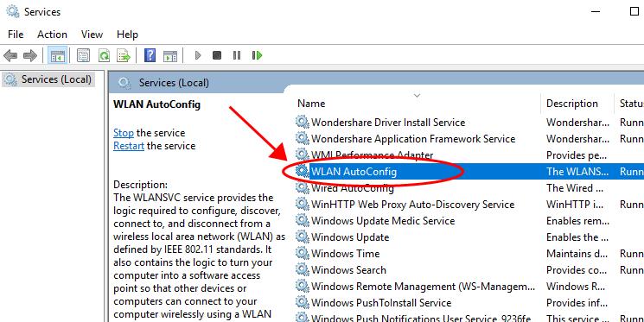Click the Forward arrow toolbar icon
This screenshot has height=322, width=644.
pyautogui.click(x=30, y=55)
